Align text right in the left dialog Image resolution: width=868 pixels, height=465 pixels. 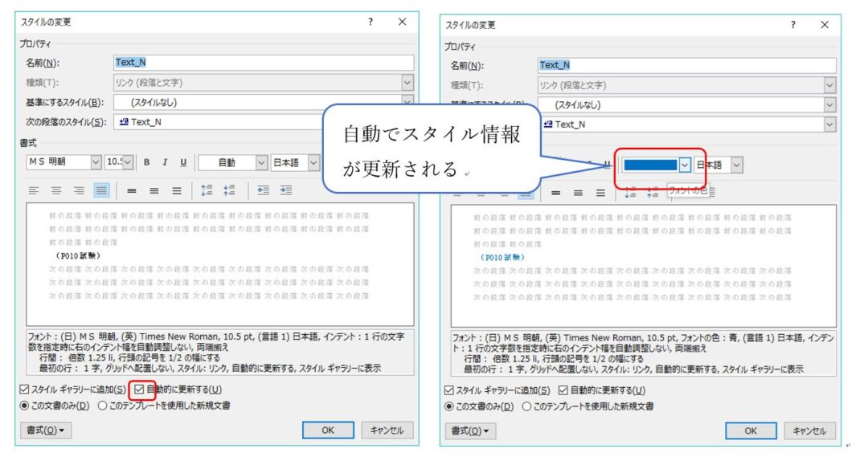pyautogui.click(x=79, y=191)
